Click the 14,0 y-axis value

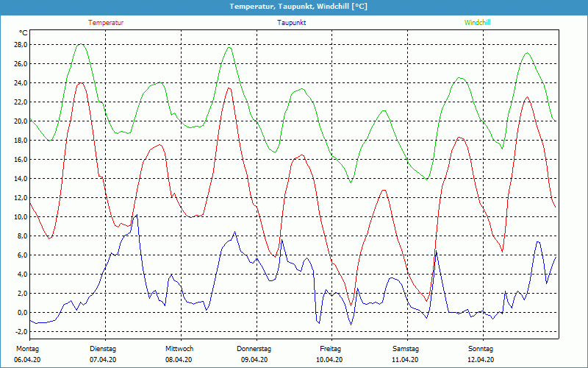pyautogui.click(x=20, y=179)
